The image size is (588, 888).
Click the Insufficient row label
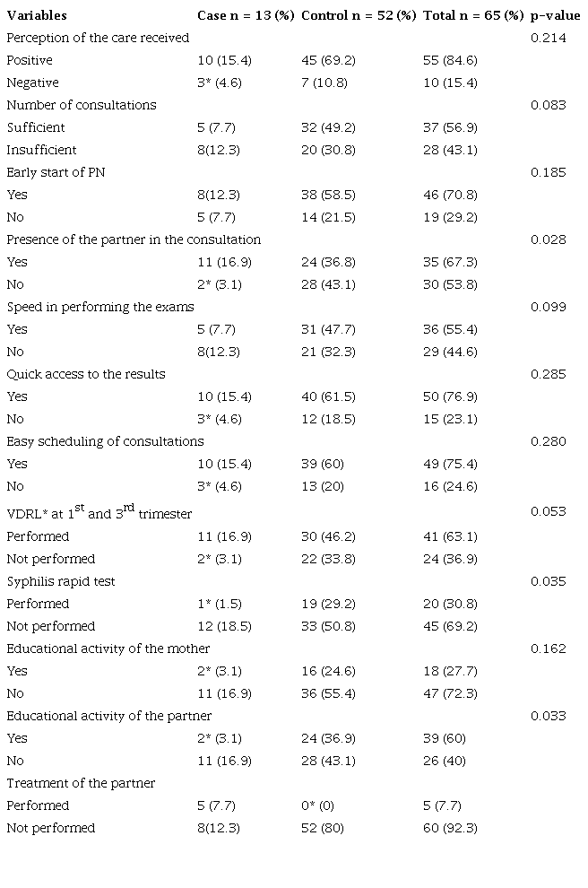(x=41, y=150)
